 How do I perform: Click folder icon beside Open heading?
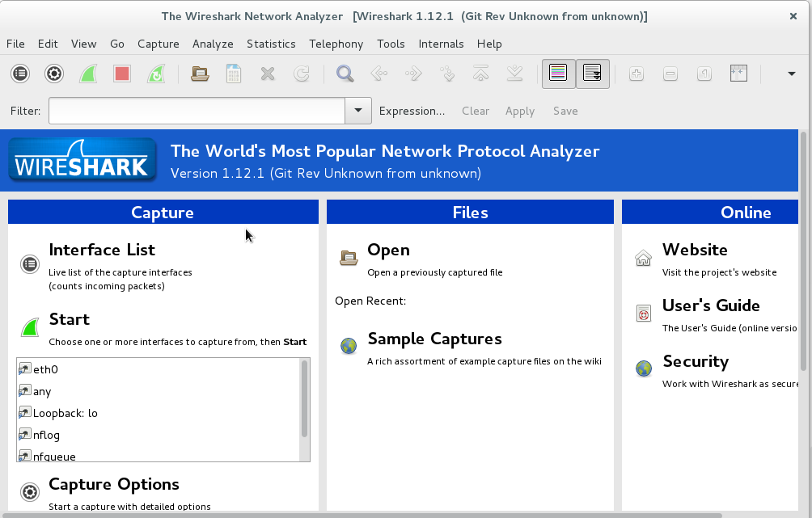(x=349, y=257)
